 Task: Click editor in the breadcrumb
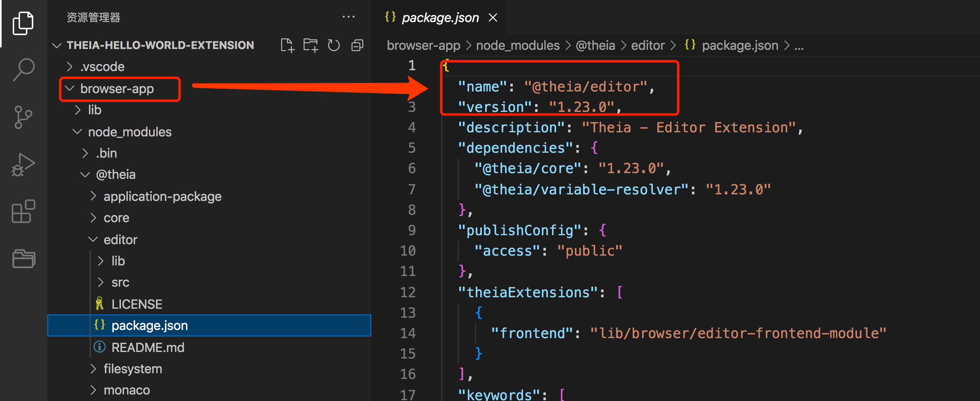648,45
